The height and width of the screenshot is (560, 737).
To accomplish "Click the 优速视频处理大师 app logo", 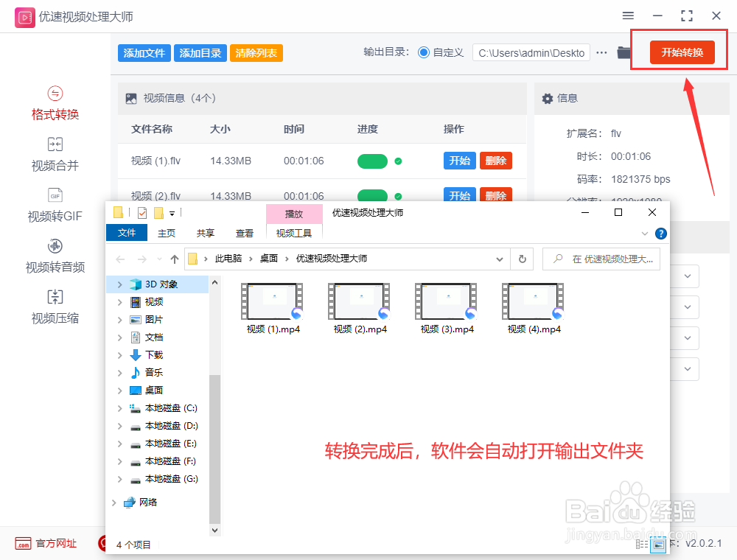I will (x=25, y=18).
